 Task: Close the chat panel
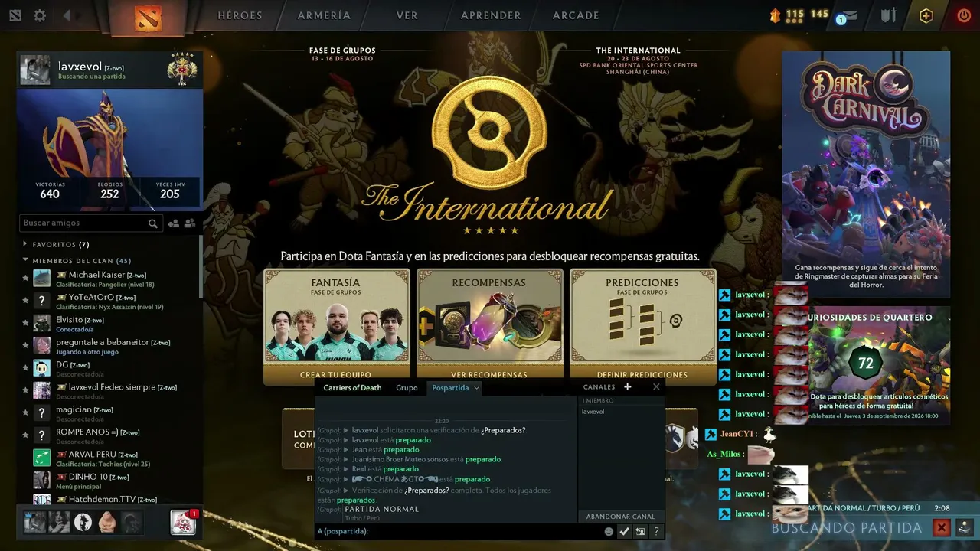tap(656, 387)
